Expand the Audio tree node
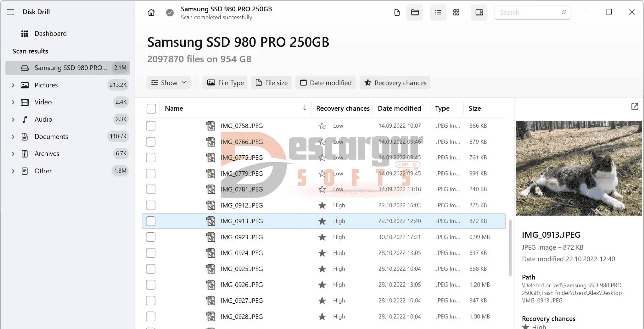This screenshot has width=644, height=329. point(13,119)
